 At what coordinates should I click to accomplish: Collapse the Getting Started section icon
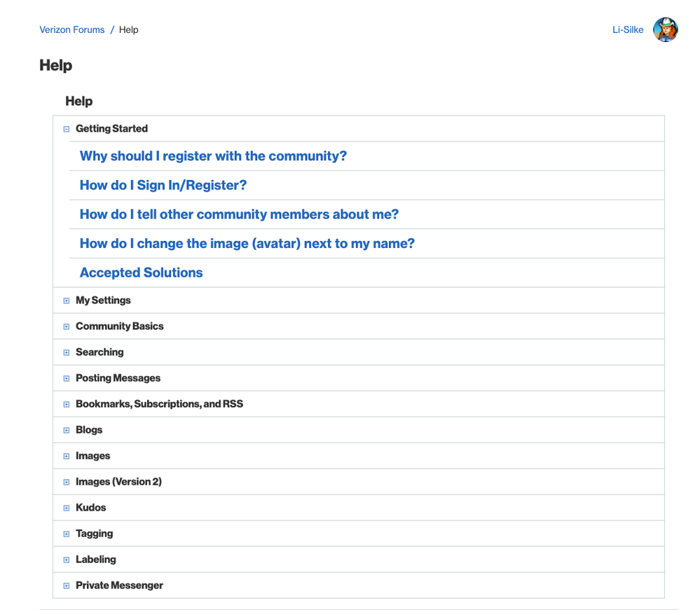[67, 129]
